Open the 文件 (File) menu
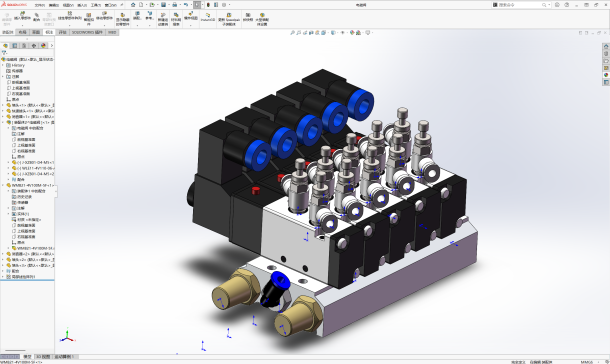Viewport: 610px width, 364px height. [40, 5]
